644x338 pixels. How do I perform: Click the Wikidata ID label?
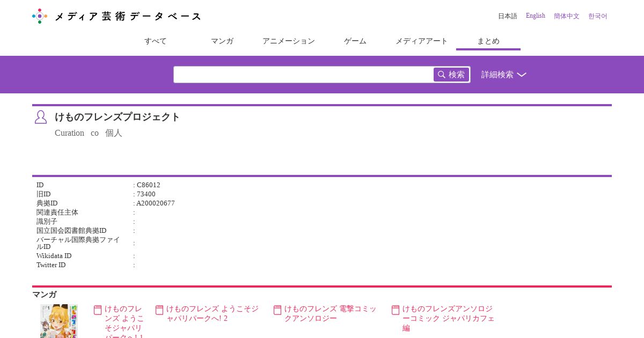coord(54,256)
